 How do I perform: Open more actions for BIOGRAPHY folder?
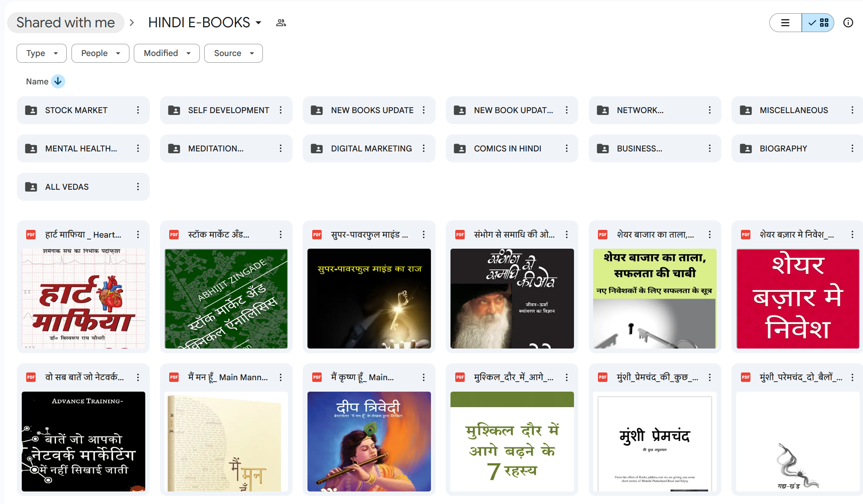852,148
